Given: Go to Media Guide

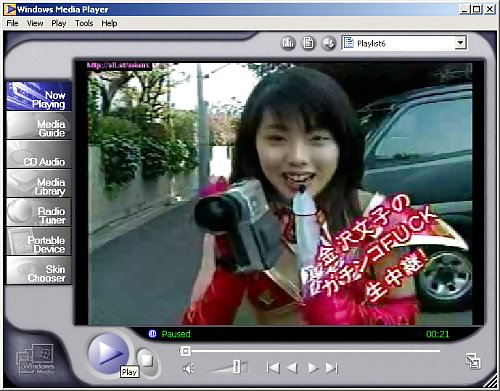Looking at the screenshot, I should (x=39, y=125).
